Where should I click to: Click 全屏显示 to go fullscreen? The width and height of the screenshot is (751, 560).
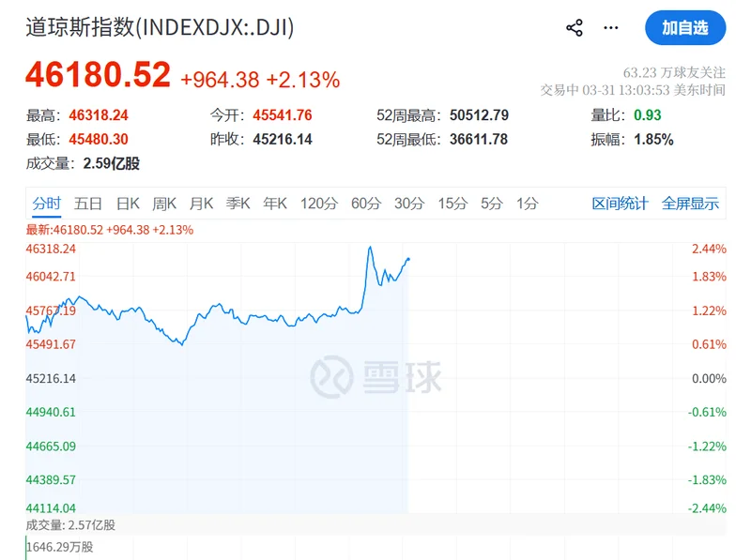pyautogui.click(x=690, y=204)
